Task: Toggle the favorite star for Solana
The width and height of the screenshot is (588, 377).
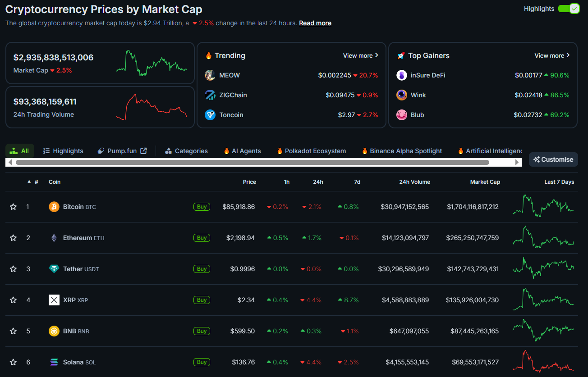Action: [14, 362]
